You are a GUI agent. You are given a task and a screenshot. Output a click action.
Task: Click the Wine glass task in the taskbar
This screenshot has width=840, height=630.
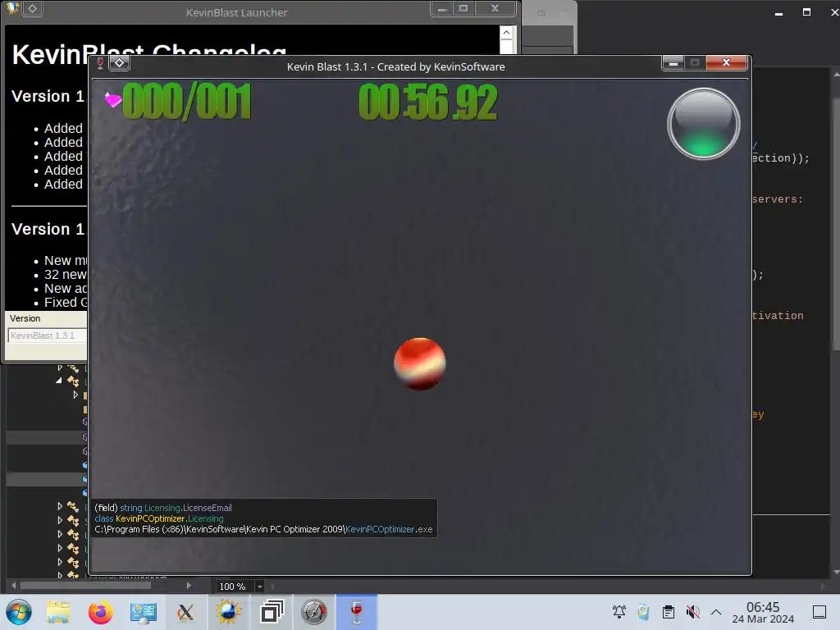click(x=357, y=612)
